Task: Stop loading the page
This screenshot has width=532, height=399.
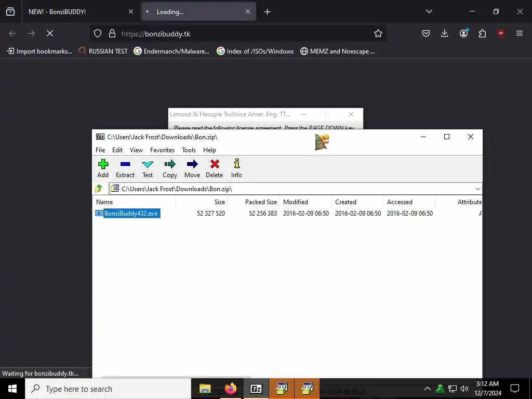Action: pyautogui.click(x=49, y=33)
